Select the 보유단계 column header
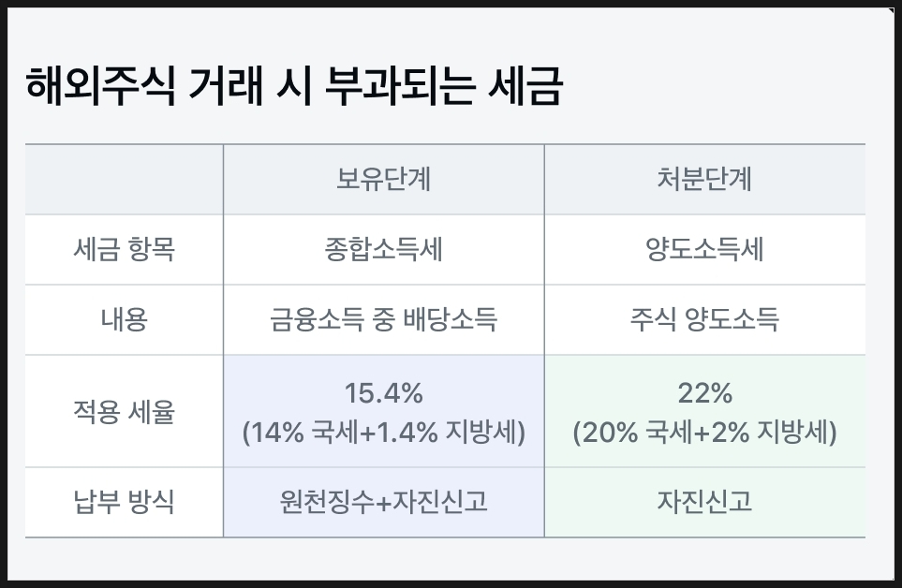Viewport: 902px width, 588px height. point(383,180)
